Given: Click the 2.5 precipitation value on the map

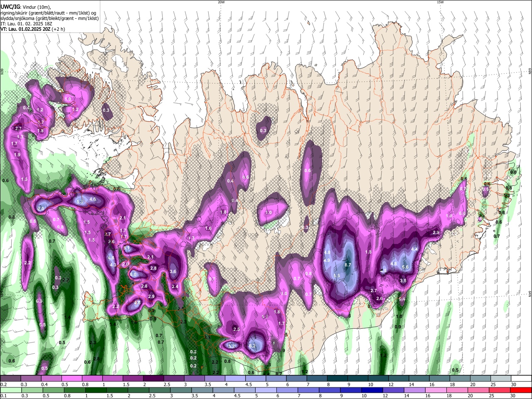Looking at the screenshot, I should point(236,329).
